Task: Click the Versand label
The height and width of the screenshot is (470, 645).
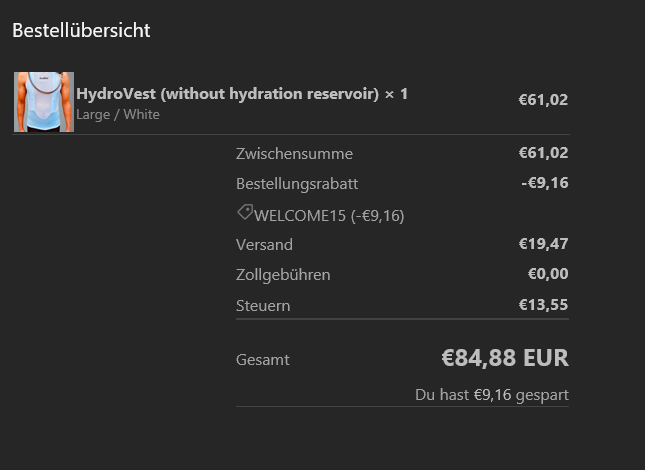Action: (x=264, y=245)
